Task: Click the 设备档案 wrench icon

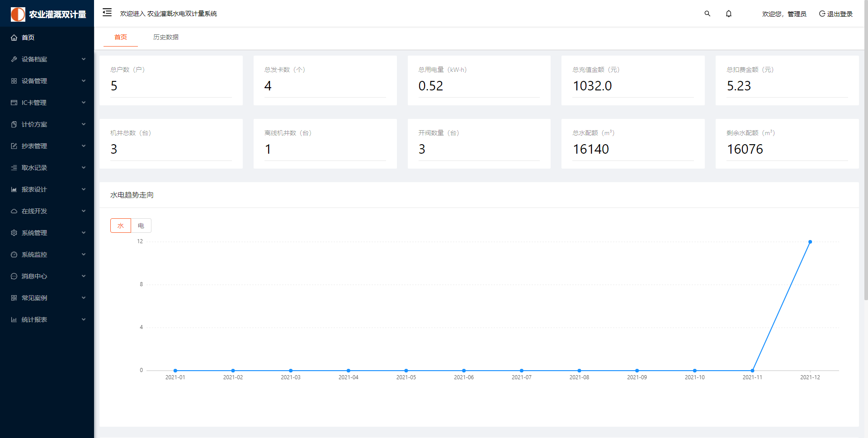Action: (14, 59)
